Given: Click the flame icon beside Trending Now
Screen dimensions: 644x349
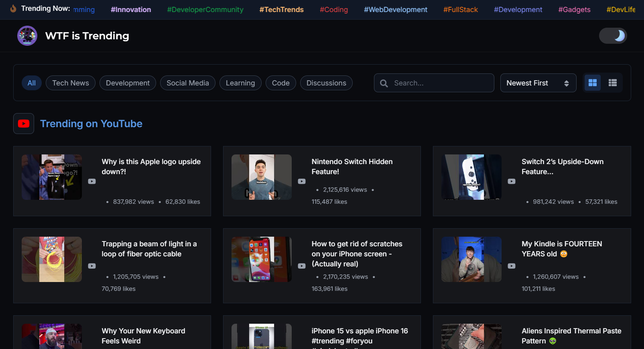Looking at the screenshot, I should point(13,8).
